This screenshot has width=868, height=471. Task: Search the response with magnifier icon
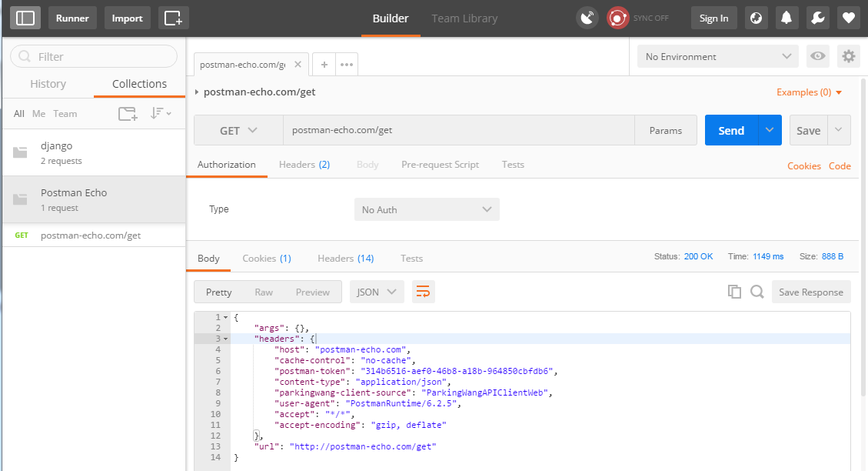coord(757,292)
